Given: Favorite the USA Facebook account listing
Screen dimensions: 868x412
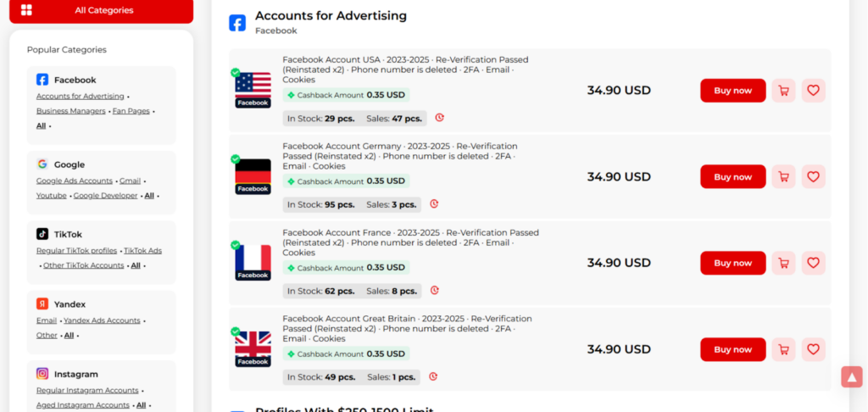Looking at the screenshot, I should coord(813,91).
